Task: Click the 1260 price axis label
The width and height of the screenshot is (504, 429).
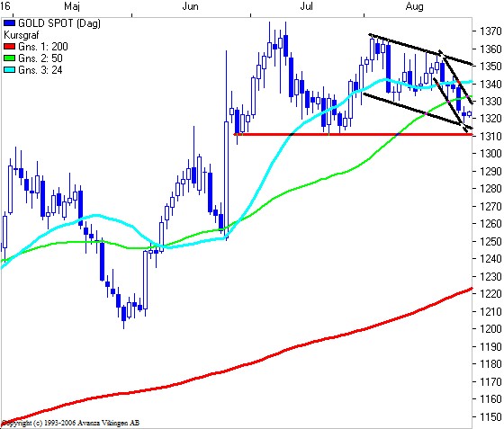Action: pos(490,223)
